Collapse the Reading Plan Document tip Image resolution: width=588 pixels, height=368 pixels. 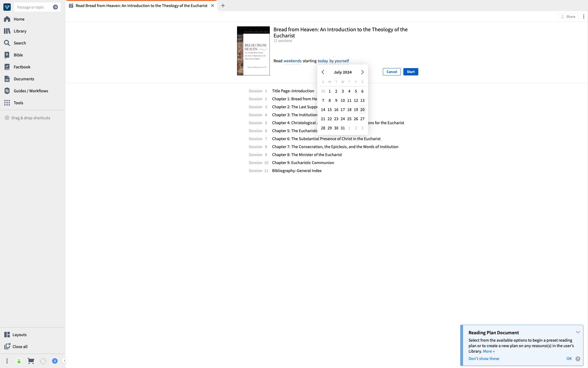click(578, 332)
